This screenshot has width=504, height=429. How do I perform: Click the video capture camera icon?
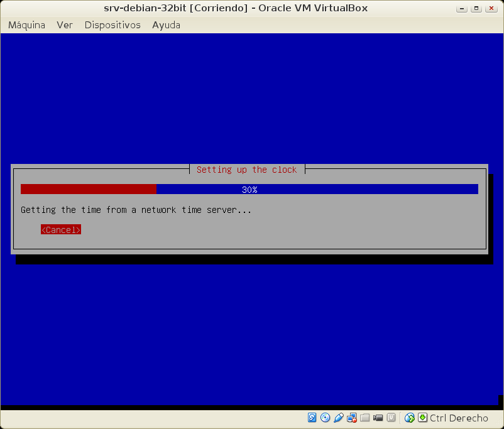(378, 418)
